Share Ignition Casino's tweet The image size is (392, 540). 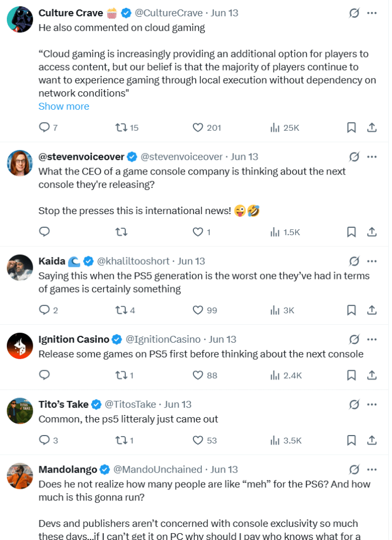(371, 375)
